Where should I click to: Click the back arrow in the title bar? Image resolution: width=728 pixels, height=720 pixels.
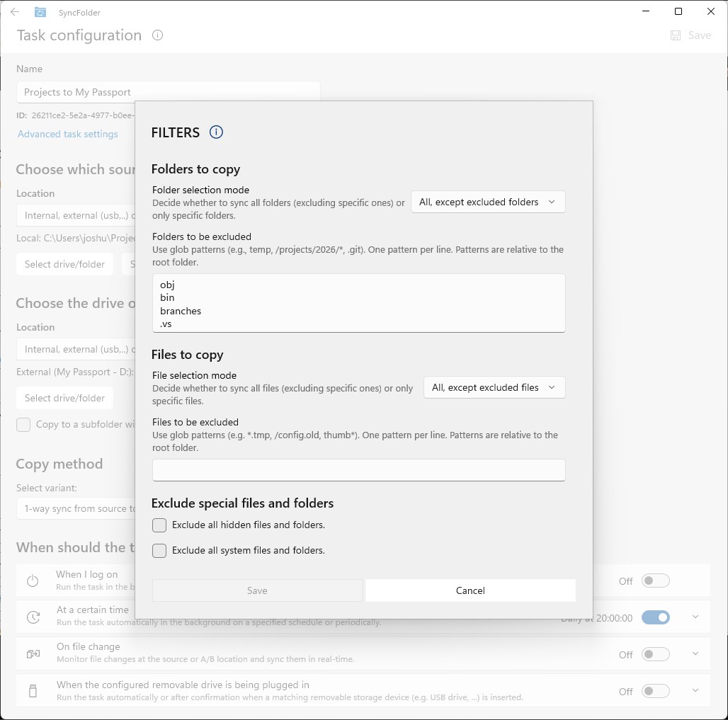15,12
